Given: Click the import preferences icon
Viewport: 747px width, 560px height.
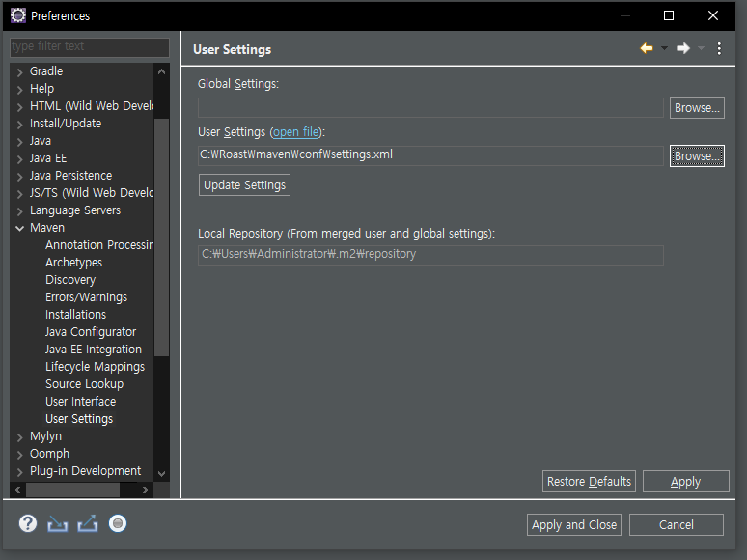Looking at the screenshot, I should tap(58, 523).
